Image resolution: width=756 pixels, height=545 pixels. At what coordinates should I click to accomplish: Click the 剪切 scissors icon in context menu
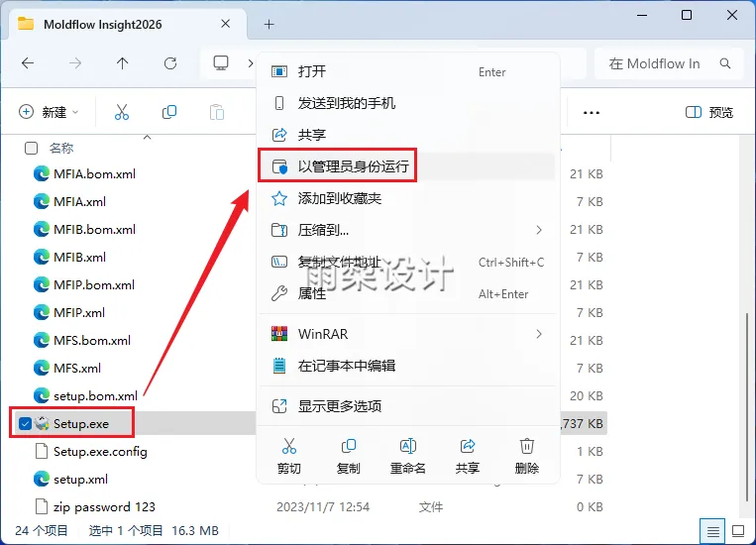(x=288, y=446)
